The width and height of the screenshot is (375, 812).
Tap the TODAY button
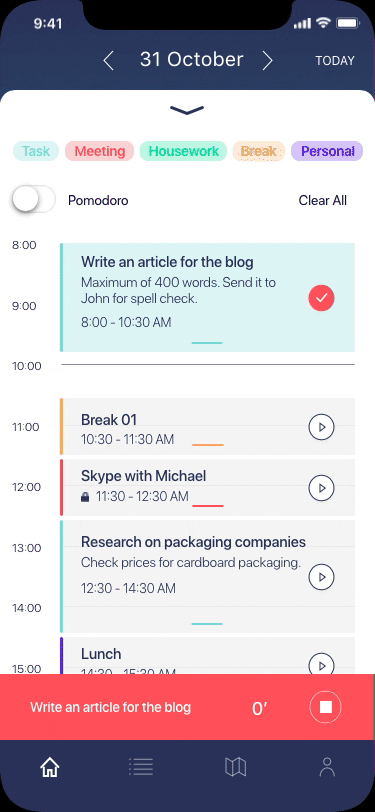pyautogui.click(x=335, y=61)
